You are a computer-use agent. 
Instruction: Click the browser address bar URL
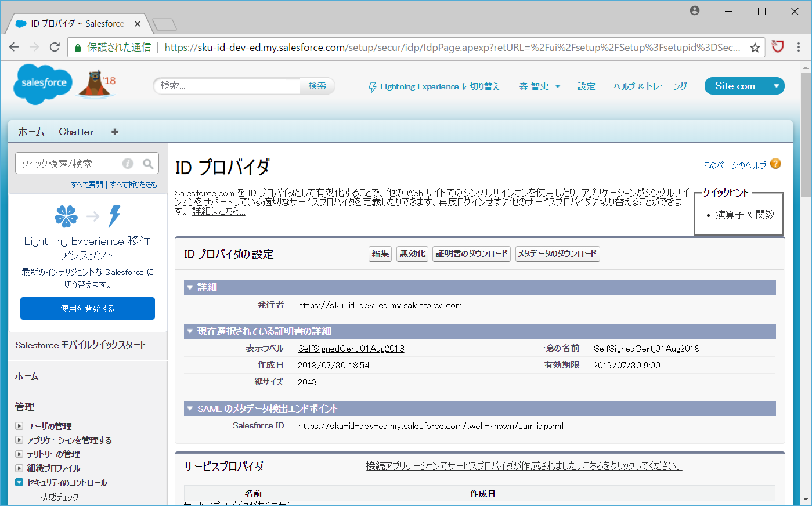[452, 48]
